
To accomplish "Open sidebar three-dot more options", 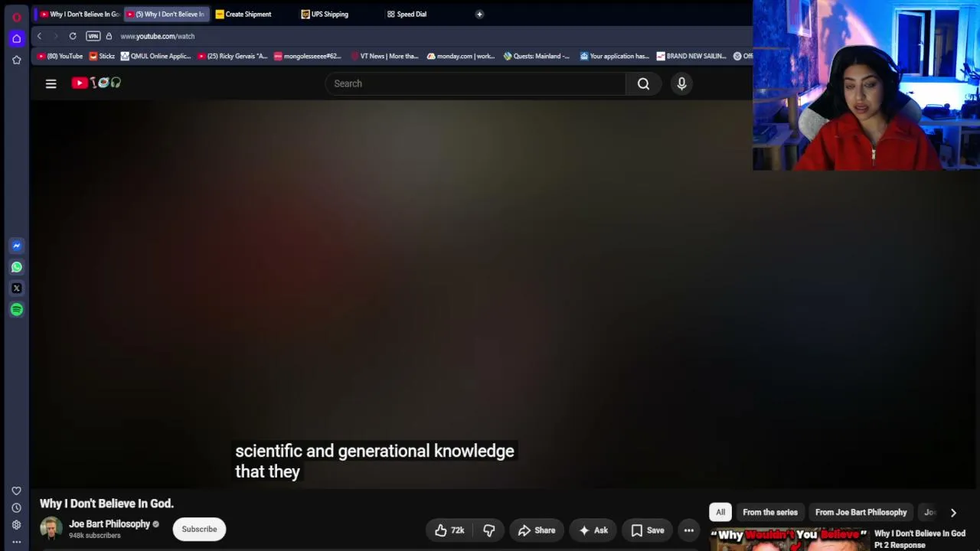I will click(16, 542).
